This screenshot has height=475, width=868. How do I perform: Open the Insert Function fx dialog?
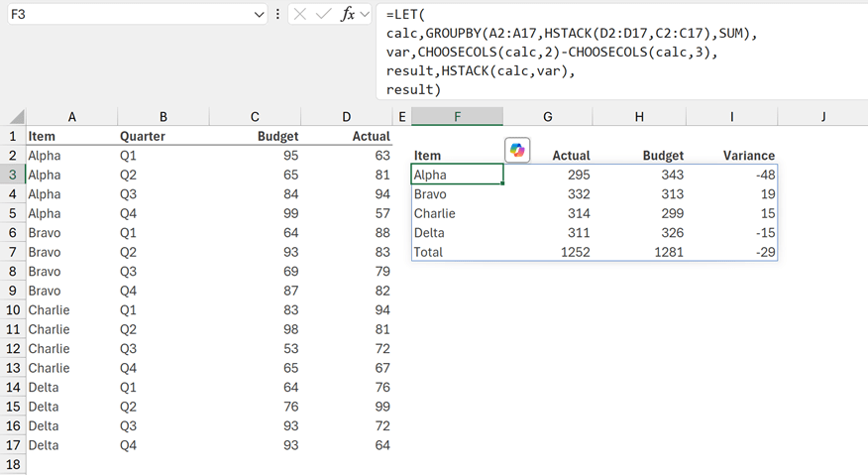point(347,14)
